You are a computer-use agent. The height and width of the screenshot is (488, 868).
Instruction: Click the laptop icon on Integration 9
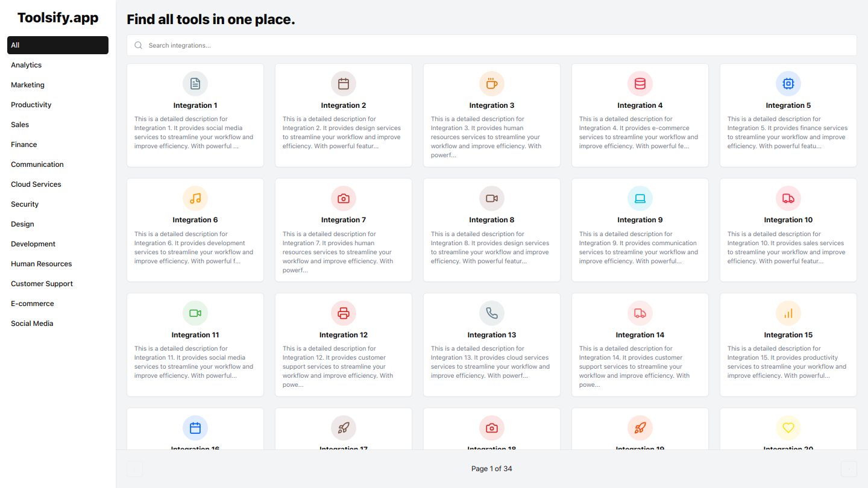coord(640,198)
